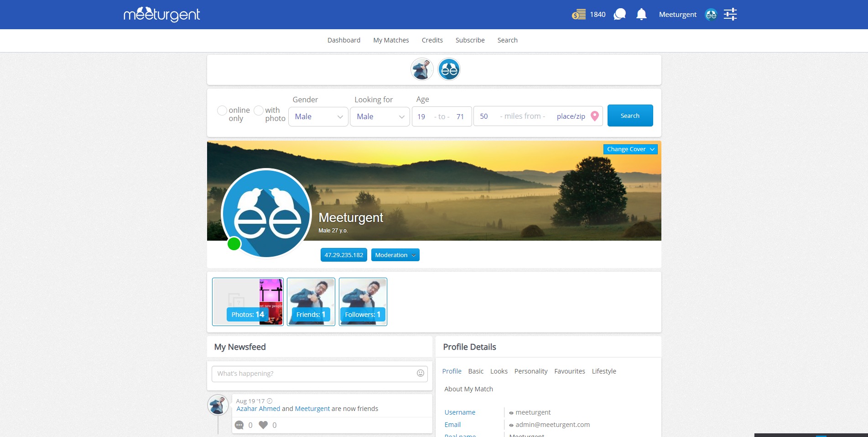Open the emoji picker in newsfeed box
The height and width of the screenshot is (437, 868).
point(421,374)
